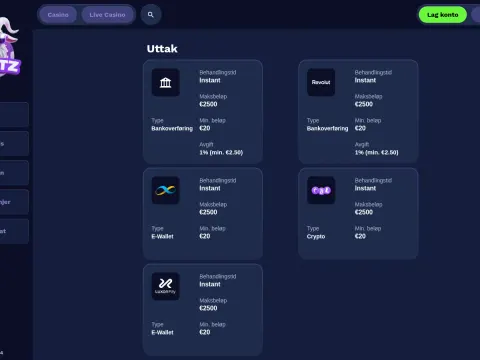Click €20 in the Revolut card
The height and width of the screenshot is (360, 480).
360,128
